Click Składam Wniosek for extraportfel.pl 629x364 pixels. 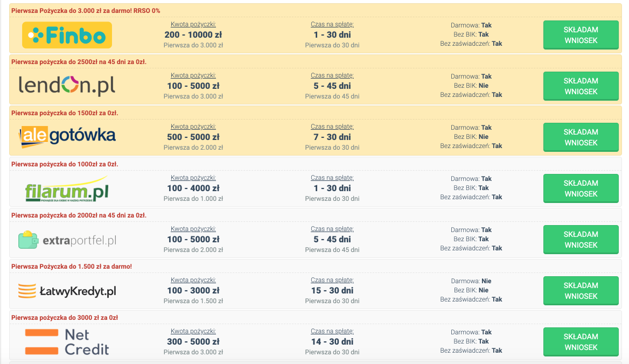coord(581,240)
